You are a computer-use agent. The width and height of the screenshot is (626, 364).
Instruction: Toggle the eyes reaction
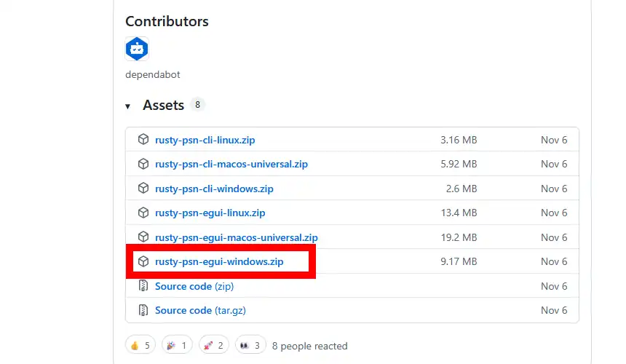click(250, 345)
